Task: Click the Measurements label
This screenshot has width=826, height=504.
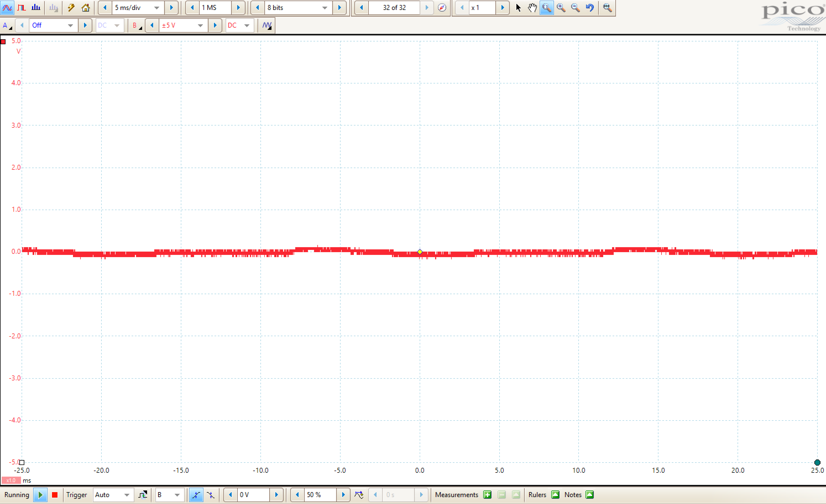Action: [457, 495]
